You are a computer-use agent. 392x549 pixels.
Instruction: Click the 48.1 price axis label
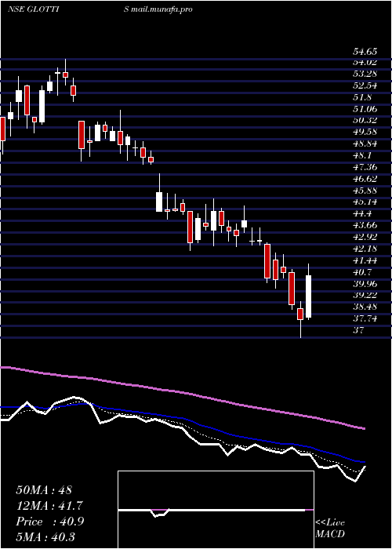[x=362, y=155]
